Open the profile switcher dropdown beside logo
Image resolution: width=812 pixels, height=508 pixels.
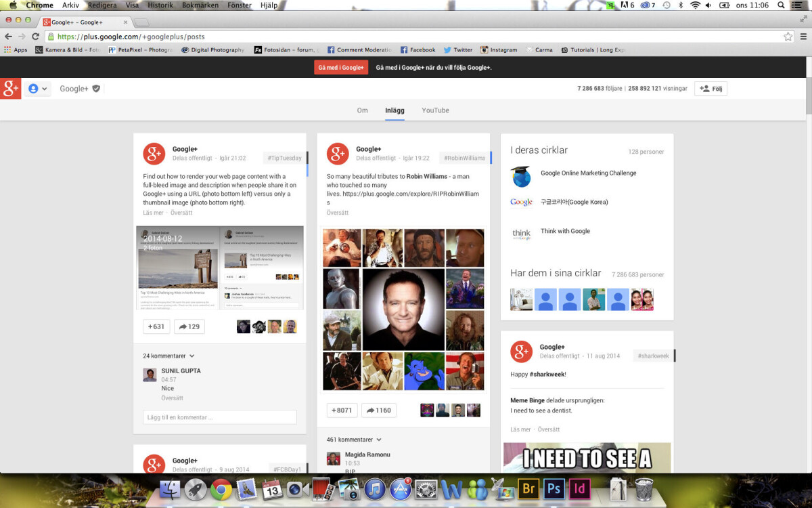[38, 89]
